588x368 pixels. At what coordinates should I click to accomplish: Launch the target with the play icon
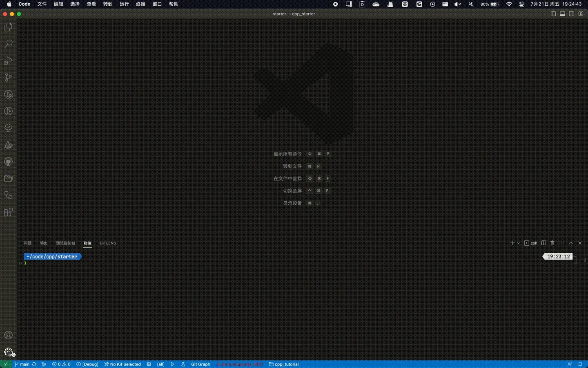pyautogui.click(x=172, y=364)
